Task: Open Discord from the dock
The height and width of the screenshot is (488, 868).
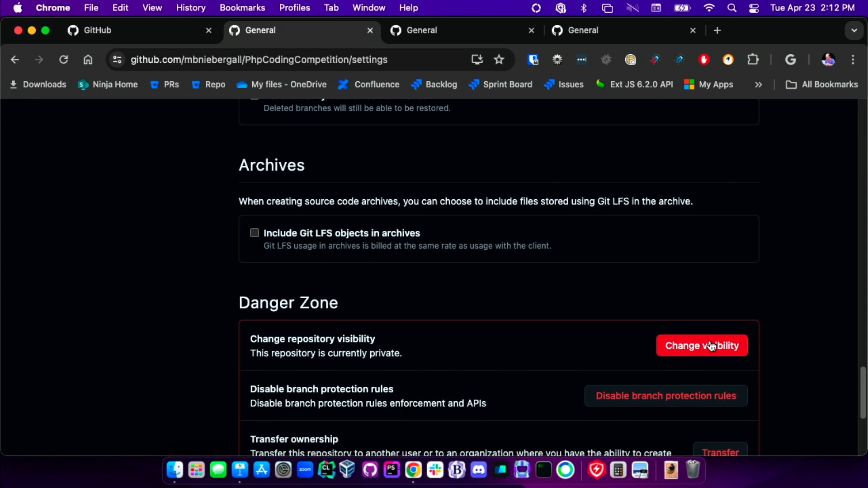Action: tap(478, 470)
